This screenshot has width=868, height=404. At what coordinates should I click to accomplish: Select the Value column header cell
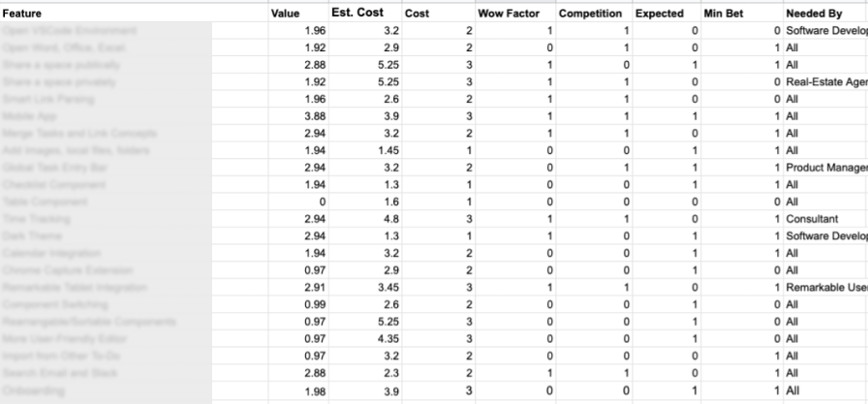298,14
